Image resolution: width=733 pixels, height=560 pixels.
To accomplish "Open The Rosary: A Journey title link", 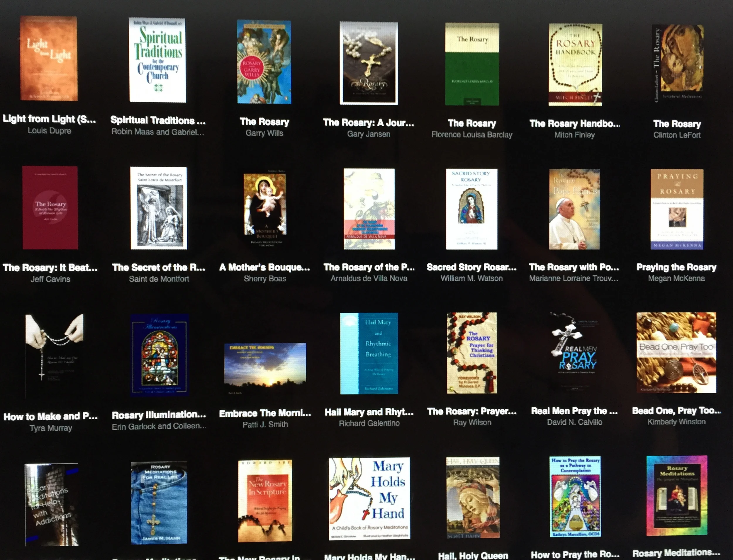I will click(369, 123).
